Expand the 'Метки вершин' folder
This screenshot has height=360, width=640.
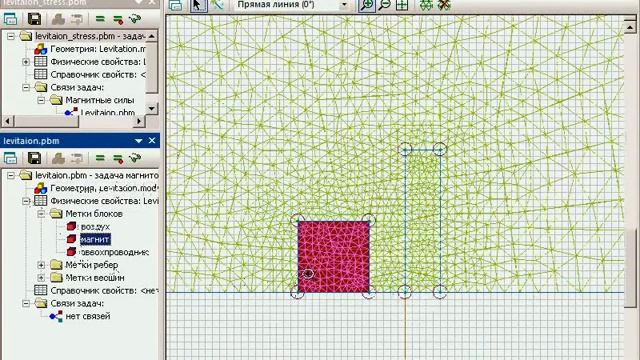point(41,278)
